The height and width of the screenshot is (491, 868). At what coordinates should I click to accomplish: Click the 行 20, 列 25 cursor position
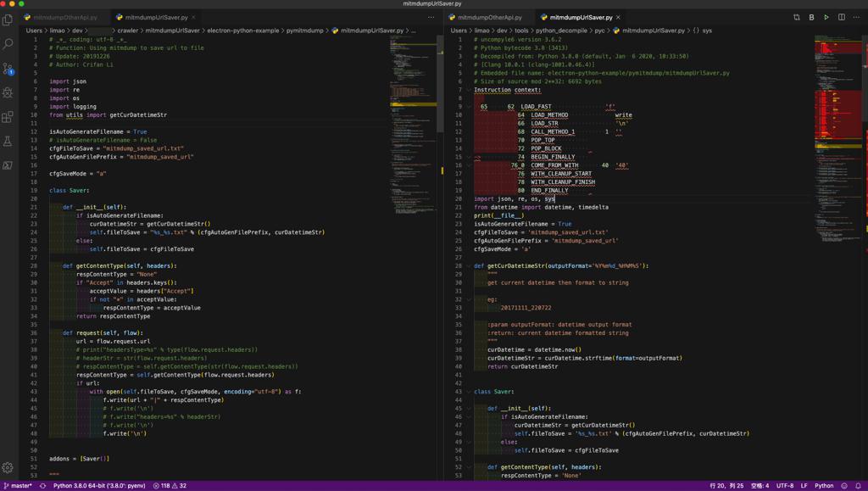pyautogui.click(x=726, y=485)
